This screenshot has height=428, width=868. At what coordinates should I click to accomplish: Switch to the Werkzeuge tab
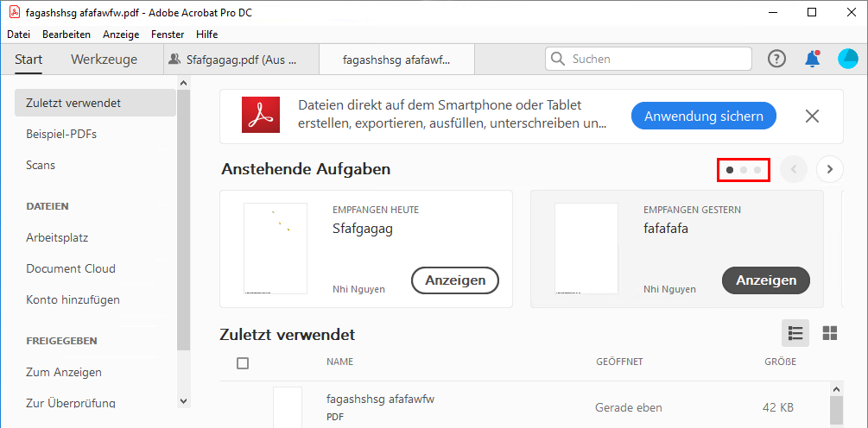[x=104, y=60]
